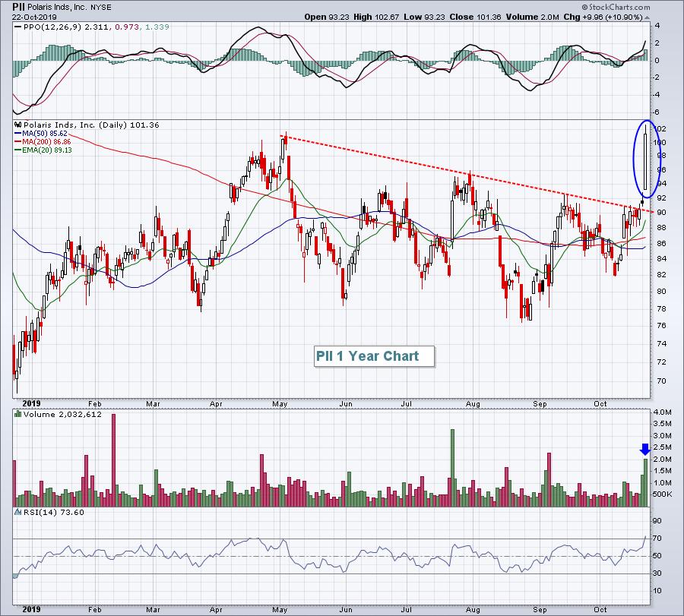Click the volume bars icon next to Volume 2,032,612
Image resolution: width=684 pixels, height=616 pixels.
tap(18, 414)
